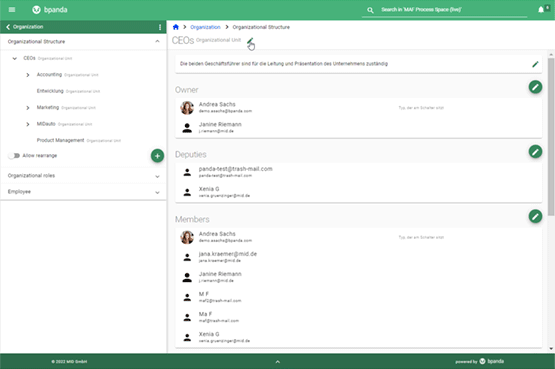Viewport: 555px width, 369px height.
Task: Open the notifications bell
Action: 541,10
